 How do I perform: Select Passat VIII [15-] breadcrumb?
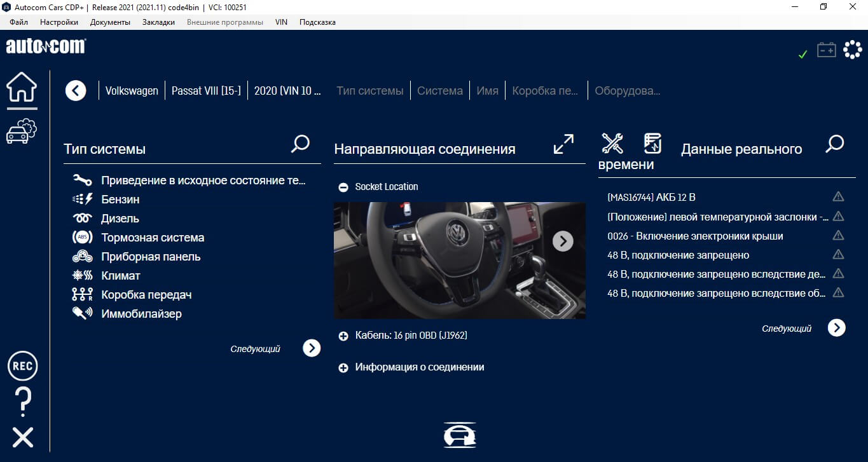tap(206, 91)
